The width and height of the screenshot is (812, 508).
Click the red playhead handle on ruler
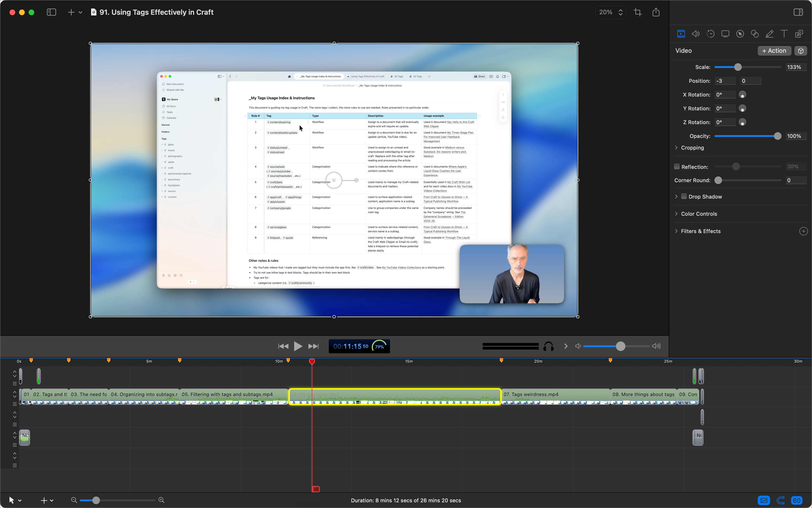(x=312, y=361)
